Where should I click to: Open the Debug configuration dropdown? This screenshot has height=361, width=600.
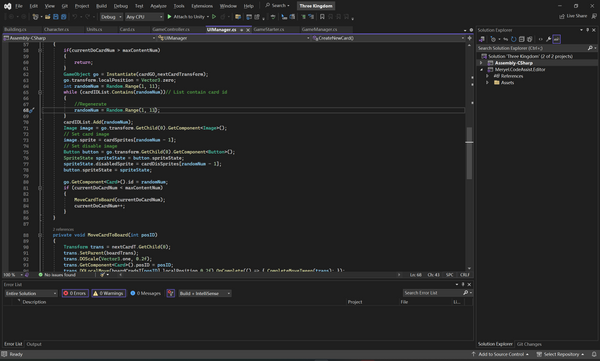tap(111, 17)
